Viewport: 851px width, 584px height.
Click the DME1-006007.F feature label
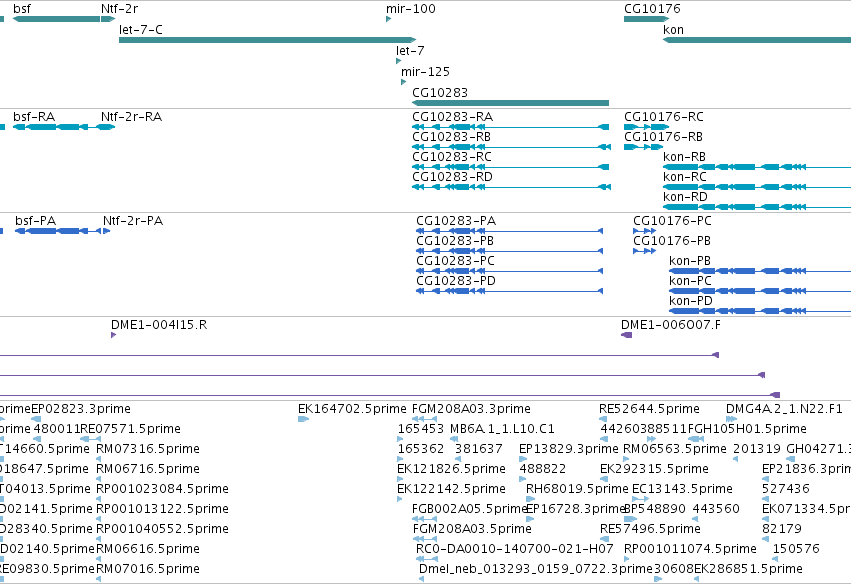coord(671,325)
